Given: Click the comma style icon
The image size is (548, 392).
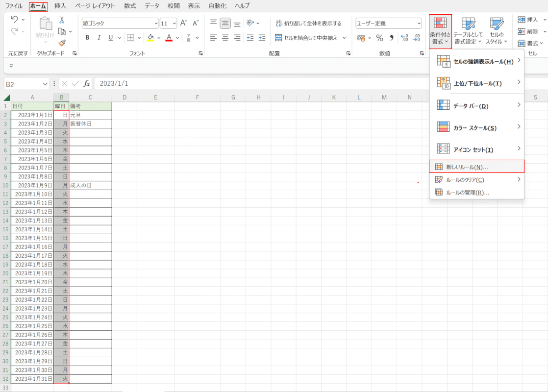Looking at the screenshot, I should coord(392,38).
